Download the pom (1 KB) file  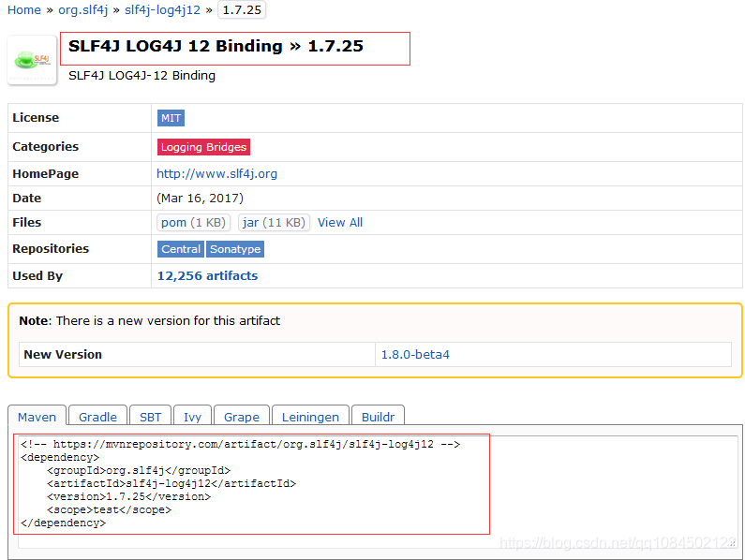tap(193, 222)
